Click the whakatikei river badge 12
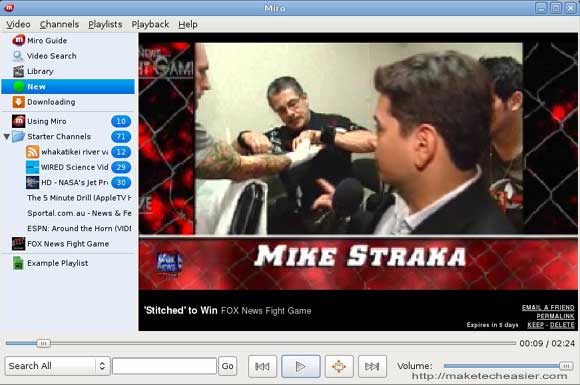Viewport: 580px width, 385px height. point(121,152)
